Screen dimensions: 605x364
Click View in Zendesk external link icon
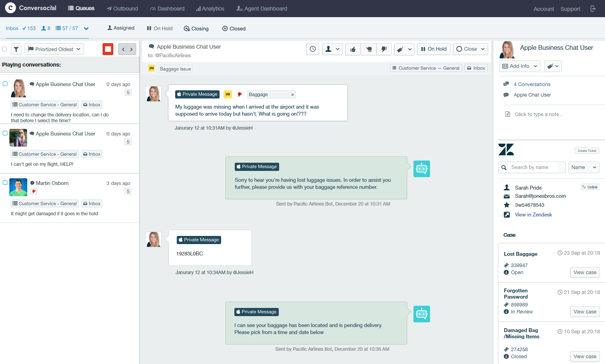(507, 215)
